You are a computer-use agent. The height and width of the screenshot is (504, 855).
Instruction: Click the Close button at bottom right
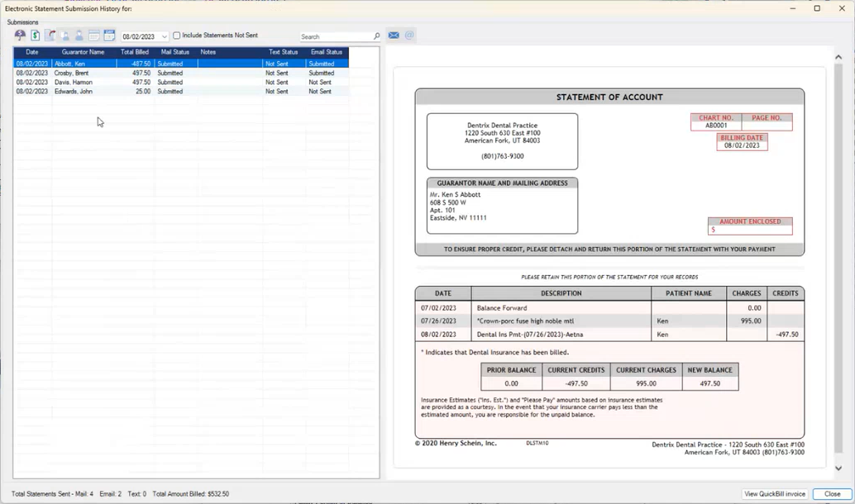(x=832, y=494)
